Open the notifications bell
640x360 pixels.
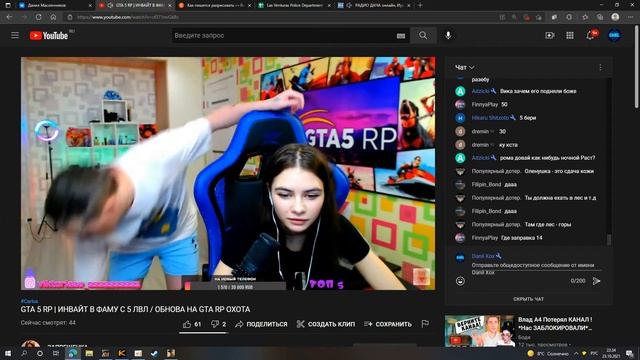[x=591, y=36]
